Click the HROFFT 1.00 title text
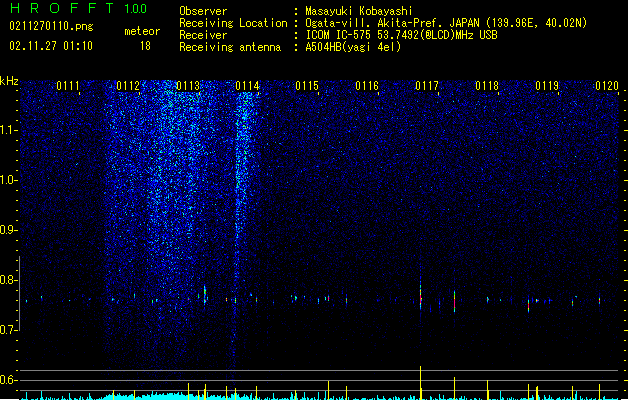The width and height of the screenshot is (629, 400). tap(78, 8)
